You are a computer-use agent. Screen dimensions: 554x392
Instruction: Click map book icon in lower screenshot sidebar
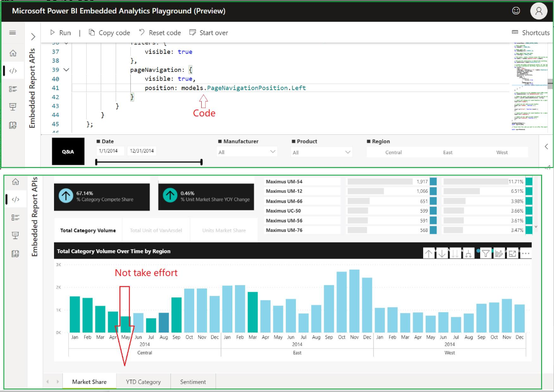(15, 254)
